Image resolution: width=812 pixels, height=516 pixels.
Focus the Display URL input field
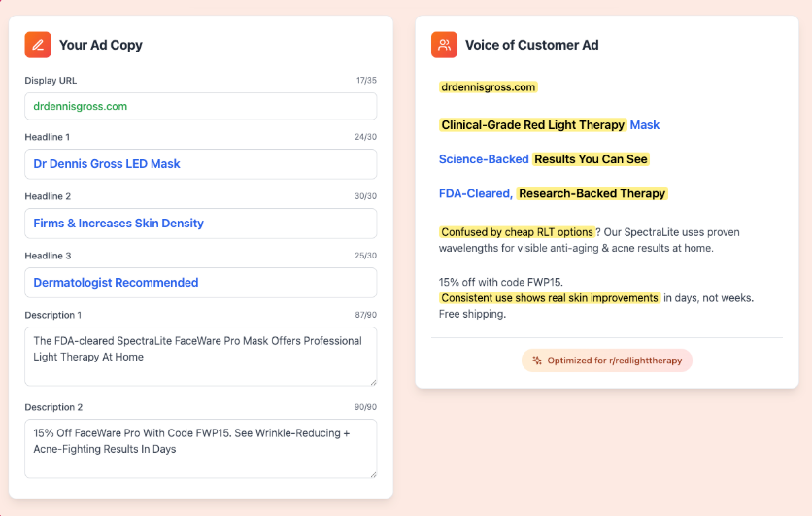tap(201, 106)
